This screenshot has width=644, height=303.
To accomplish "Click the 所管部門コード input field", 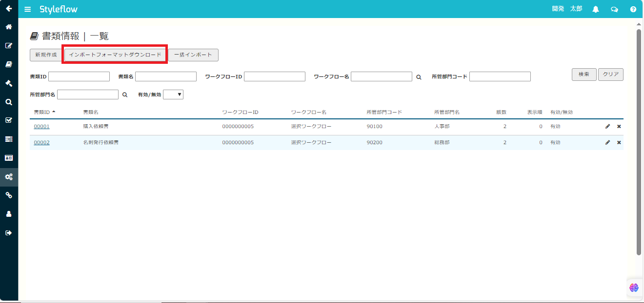I will pos(500,76).
